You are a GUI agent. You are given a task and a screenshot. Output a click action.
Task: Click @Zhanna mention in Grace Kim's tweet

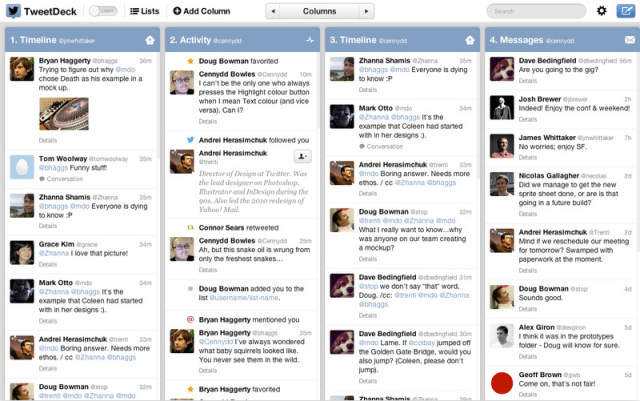pyautogui.click(x=54, y=253)
